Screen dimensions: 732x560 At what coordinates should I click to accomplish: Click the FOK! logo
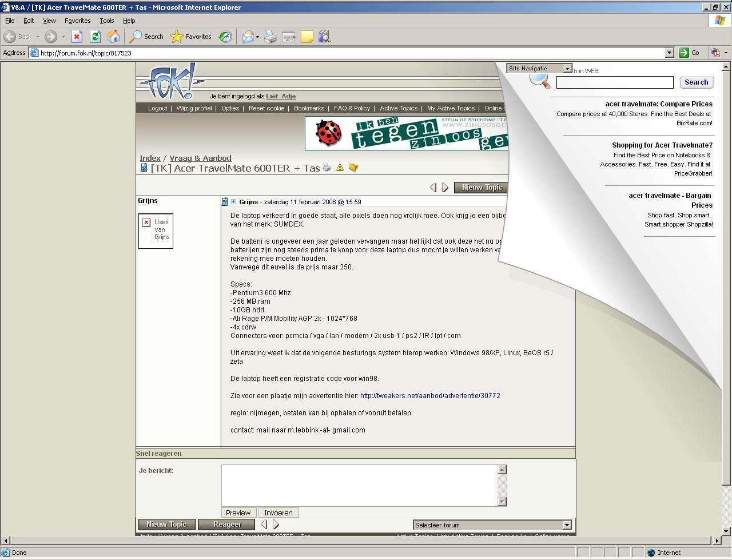click(x=172, y=81)
